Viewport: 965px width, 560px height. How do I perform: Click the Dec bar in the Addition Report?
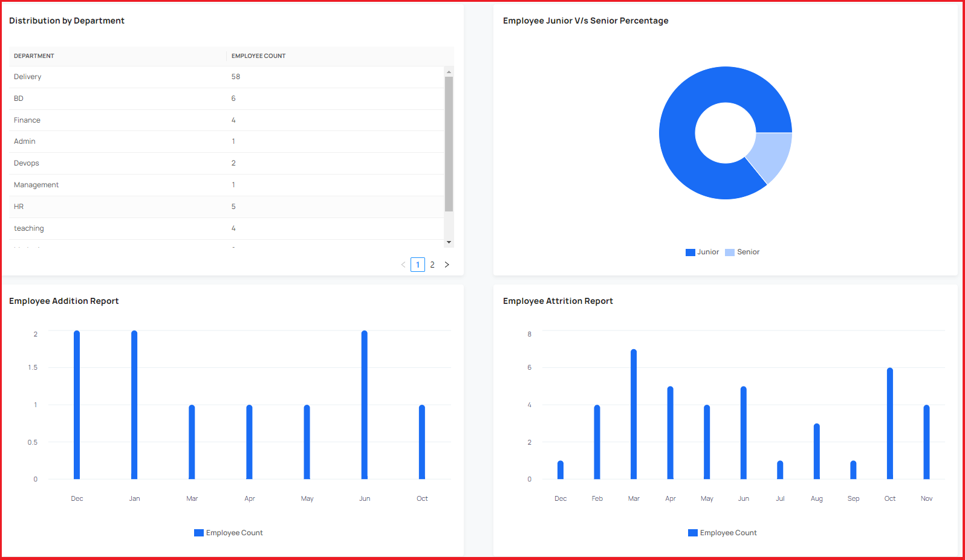click(77, 405)
